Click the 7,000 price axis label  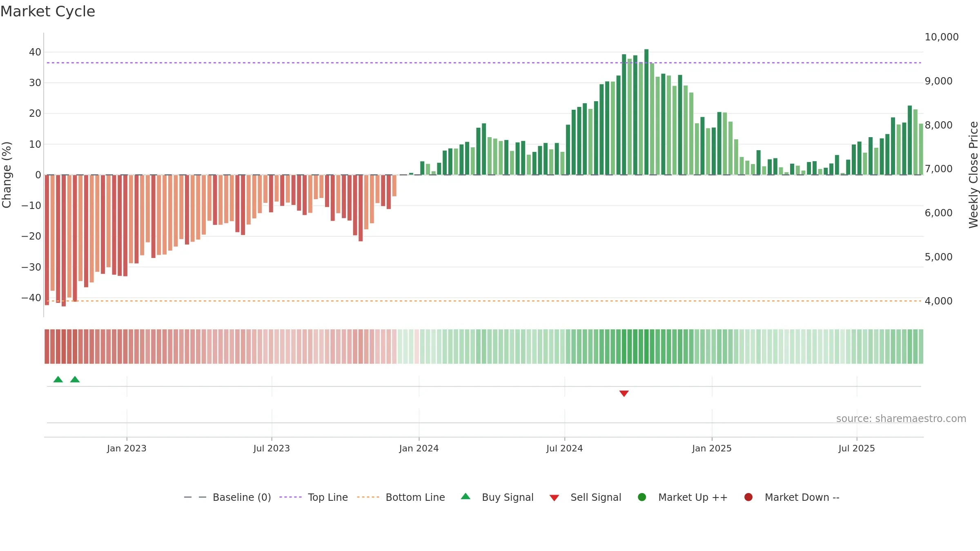point(938,169)
